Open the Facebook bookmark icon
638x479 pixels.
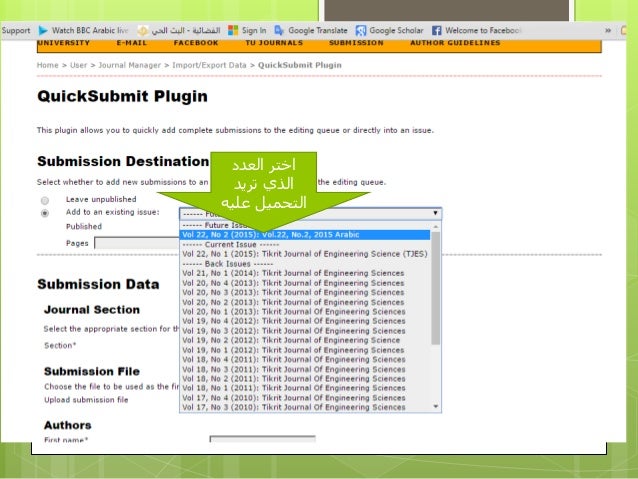coord(437,31)
